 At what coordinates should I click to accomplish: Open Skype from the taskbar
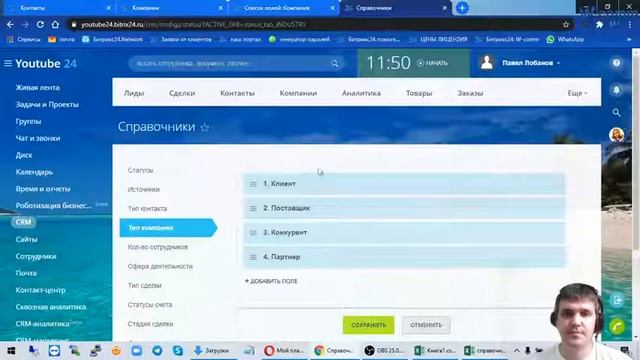pyautogui.click(x=178, y=350)
